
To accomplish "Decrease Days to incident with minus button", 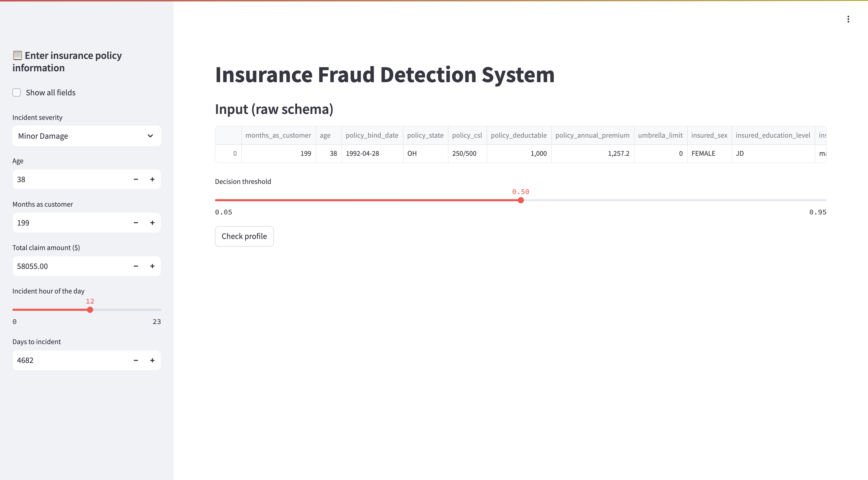I will click(136, 360).
